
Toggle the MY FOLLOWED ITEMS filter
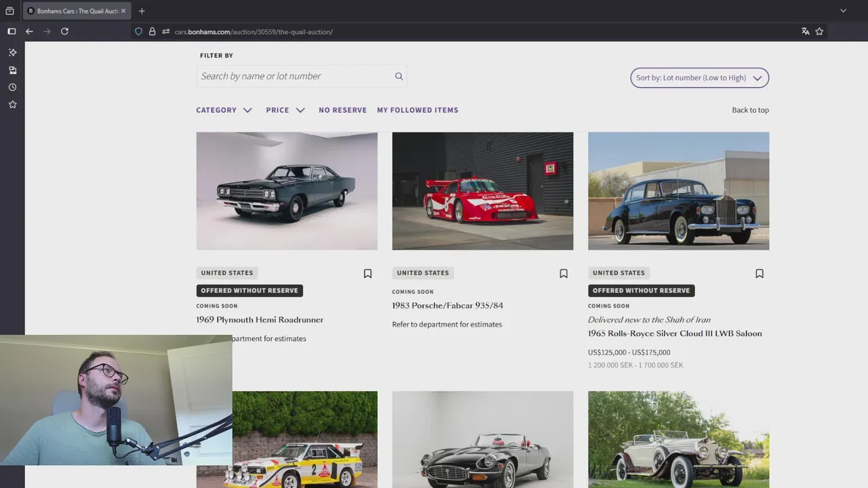click(418, 110)
